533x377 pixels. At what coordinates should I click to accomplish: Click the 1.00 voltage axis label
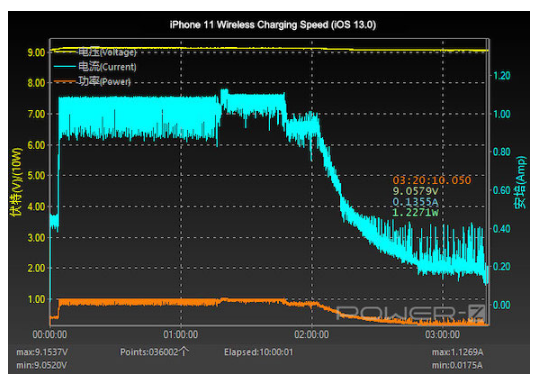pos(36,299)
